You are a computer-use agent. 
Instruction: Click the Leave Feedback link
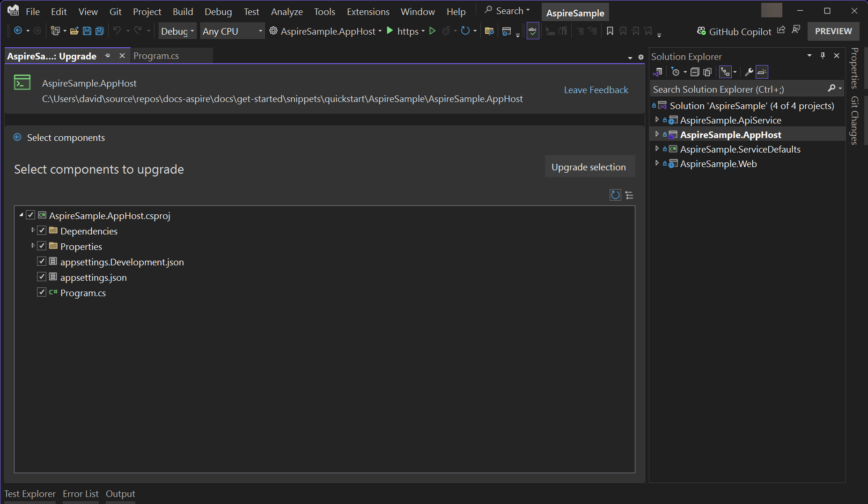pos(596,90)
